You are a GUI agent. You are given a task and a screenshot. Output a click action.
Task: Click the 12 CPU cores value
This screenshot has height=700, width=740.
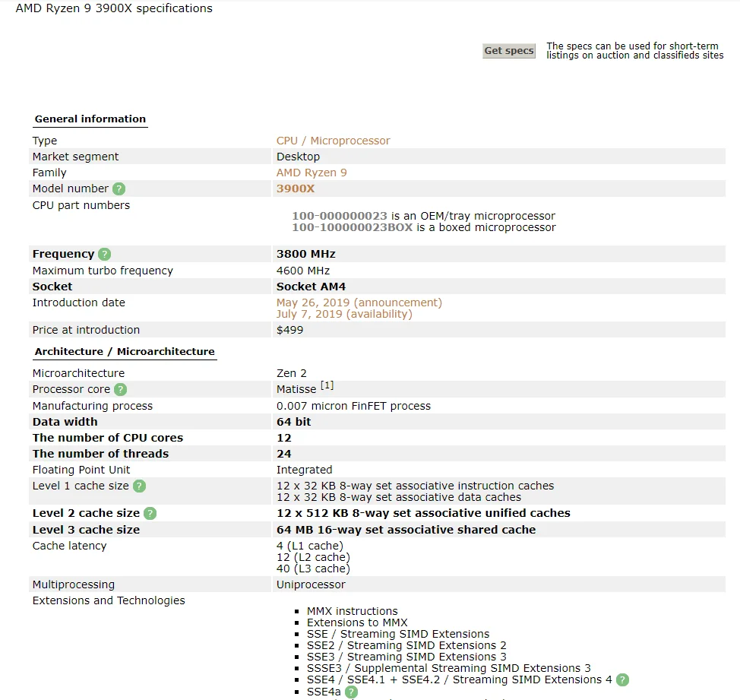[284, 438]
